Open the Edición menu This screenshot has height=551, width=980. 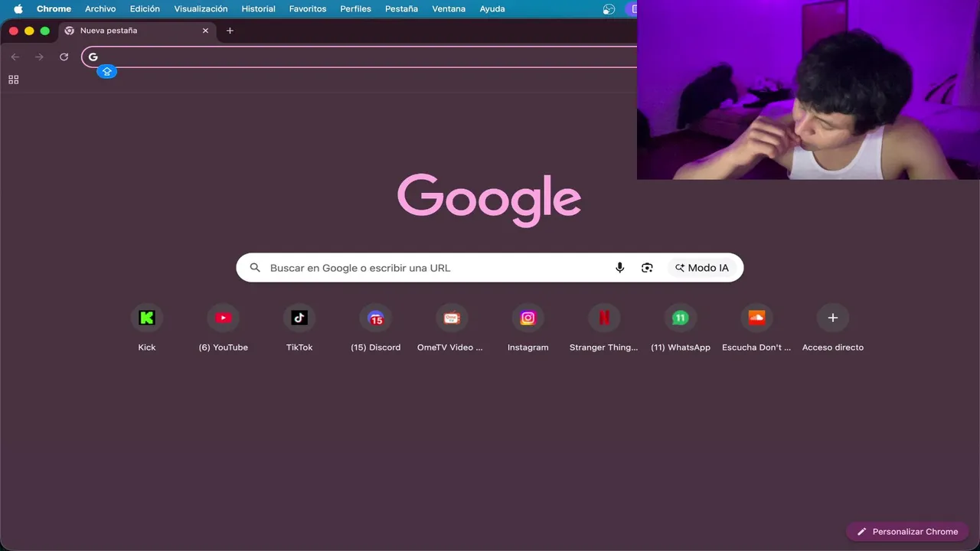(x=145, y=9)
